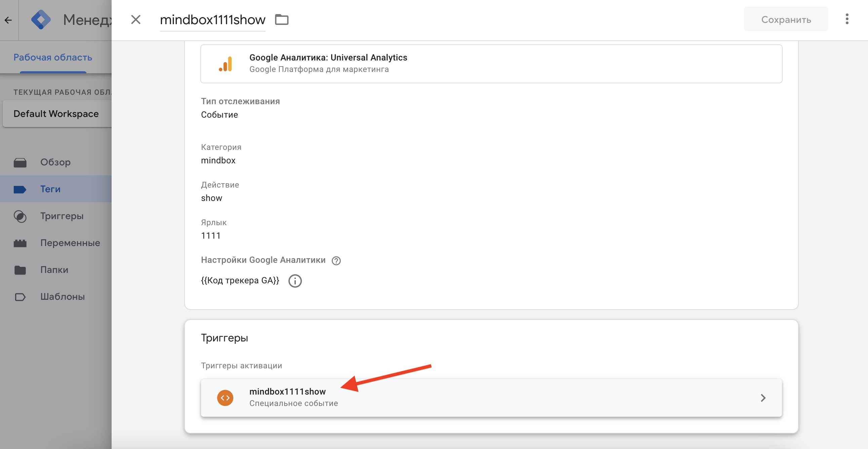The image size is (868, 449).
Task: Click the Tag Manager logo icon
Action: [x=41, y=19]
